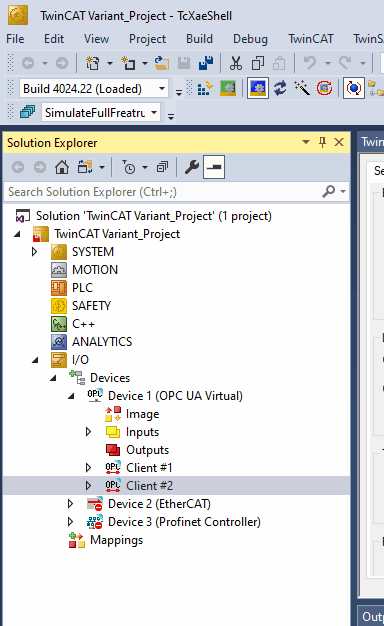Click the Cut scissors toolbar icon
Screen dimensions: 384x626
pos(236,63)
